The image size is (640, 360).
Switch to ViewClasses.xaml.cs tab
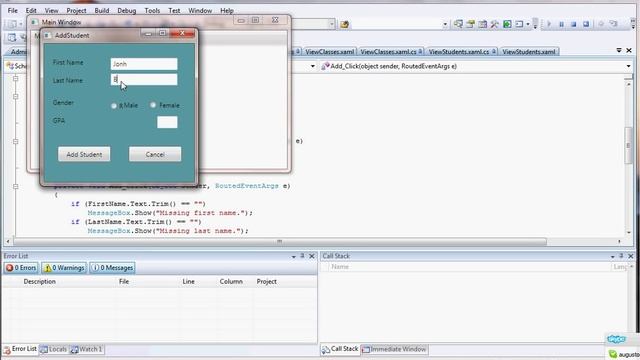[391, 52]
